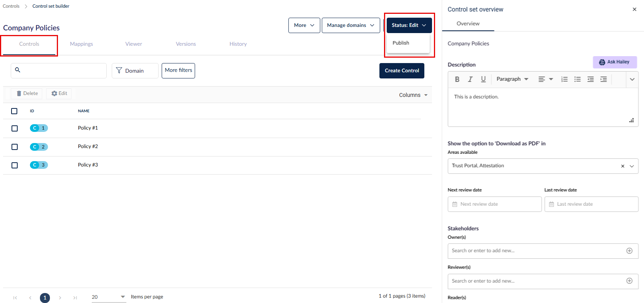Image resolution: width=644 pixels, height=303 pixels.
Task: Expand the Columns dropdown
Action: 413,95
